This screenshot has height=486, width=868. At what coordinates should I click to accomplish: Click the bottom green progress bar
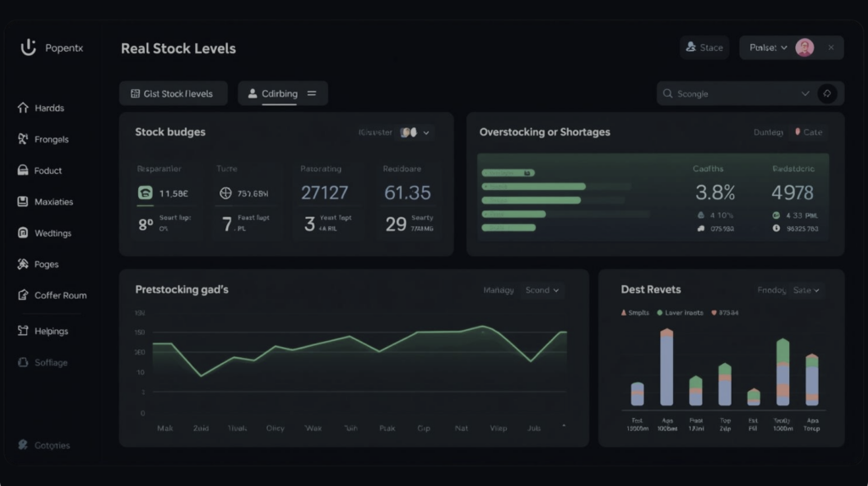coord(509,227)
